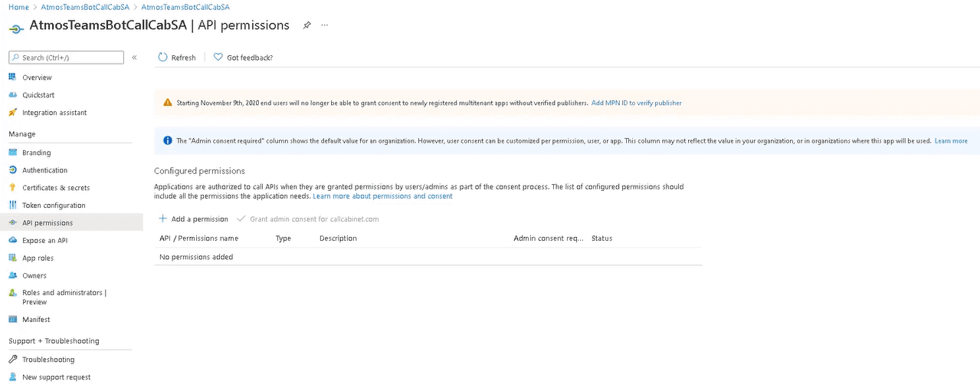
Task: Open the ellipsis more options menu
Action: coord(325,25)
